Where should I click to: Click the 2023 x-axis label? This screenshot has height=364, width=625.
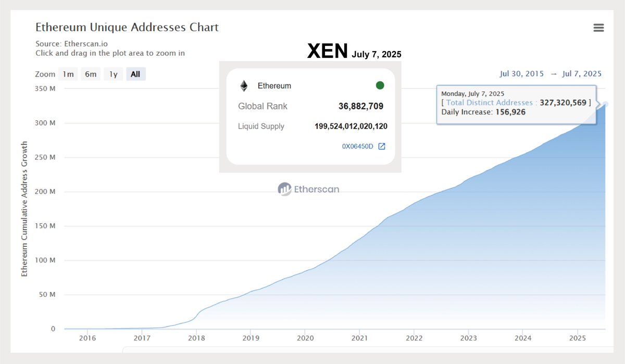click(468, 337)
